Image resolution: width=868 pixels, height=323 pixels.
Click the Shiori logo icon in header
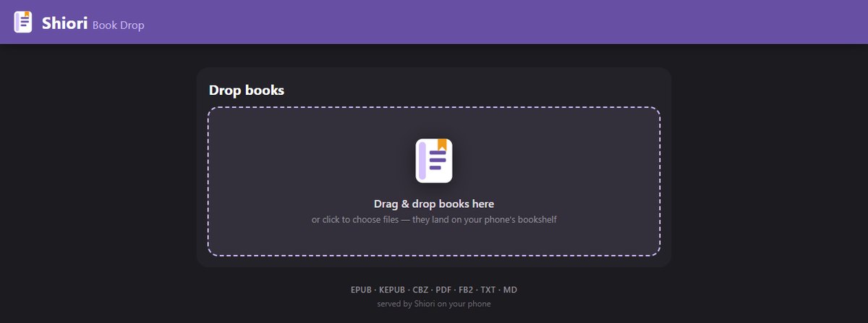pyautogui.click(x=23, y=22)
